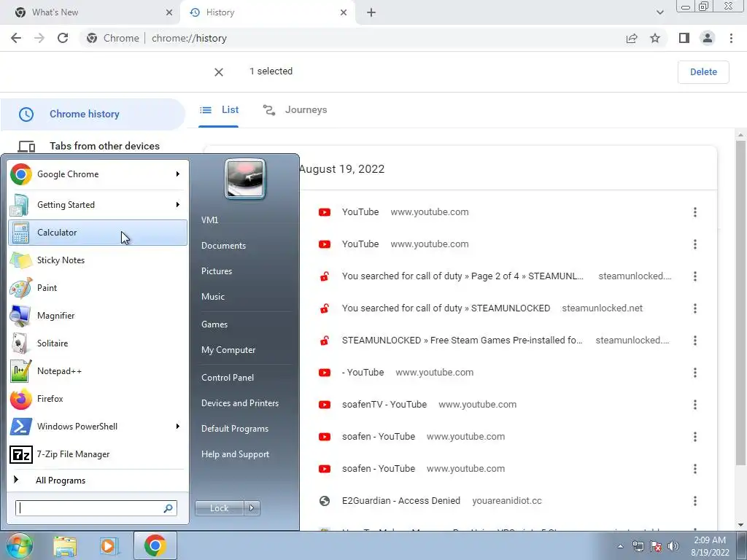The height and width of the screenshot is (560, 747).
Task: Start Solitaire game
Action: [98, 343]
